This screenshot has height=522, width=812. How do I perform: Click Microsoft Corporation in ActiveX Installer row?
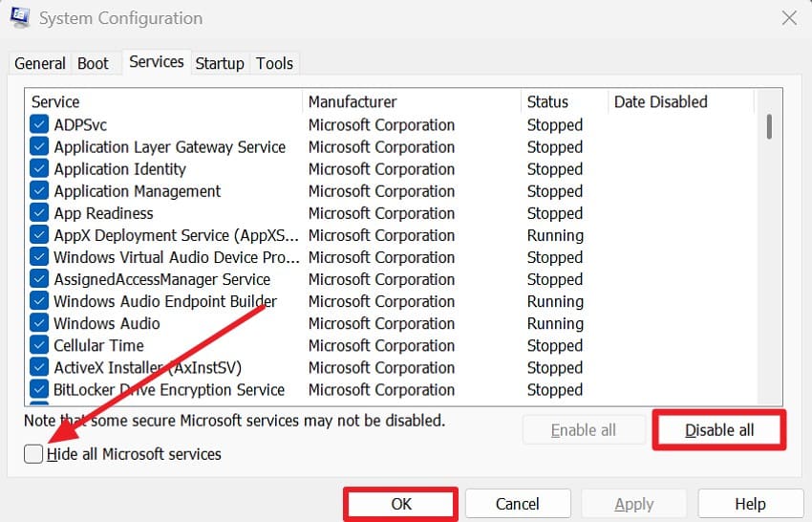(382, 367)
